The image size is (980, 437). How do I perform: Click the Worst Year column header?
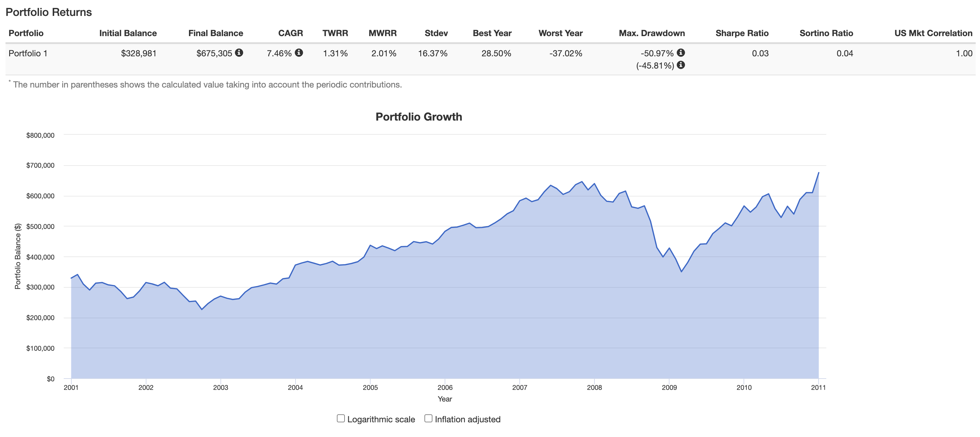560,33
